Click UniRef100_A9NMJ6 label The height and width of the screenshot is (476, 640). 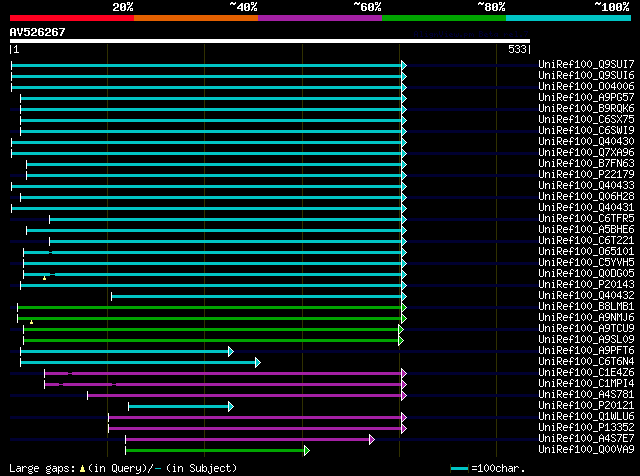point(586,318)
